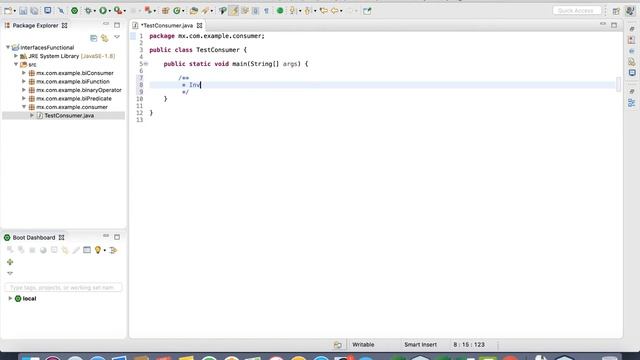Image resolution: width=640 pixels, height=360 pixels.
Task: Expand mx.com.example.biPredicate package
Action: [24, 98]
